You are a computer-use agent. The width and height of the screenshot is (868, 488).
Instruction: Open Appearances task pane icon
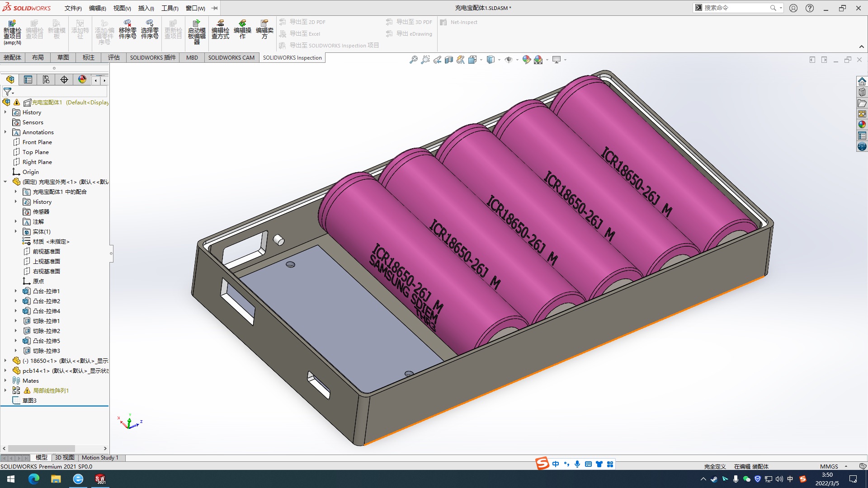click(862, 125)
